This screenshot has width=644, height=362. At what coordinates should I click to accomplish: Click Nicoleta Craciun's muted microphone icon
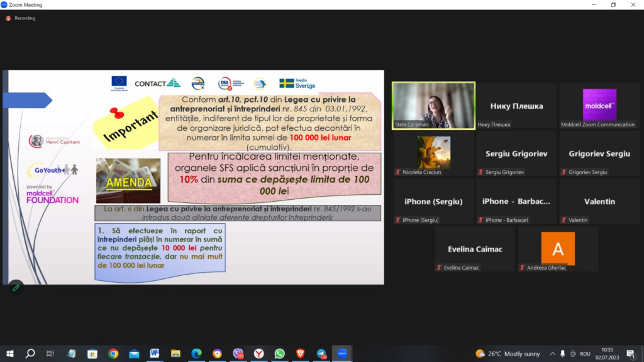click(x=397, y=172)
